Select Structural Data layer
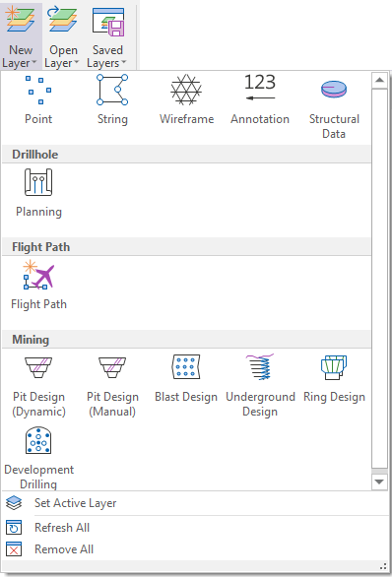 click(334, 105)
